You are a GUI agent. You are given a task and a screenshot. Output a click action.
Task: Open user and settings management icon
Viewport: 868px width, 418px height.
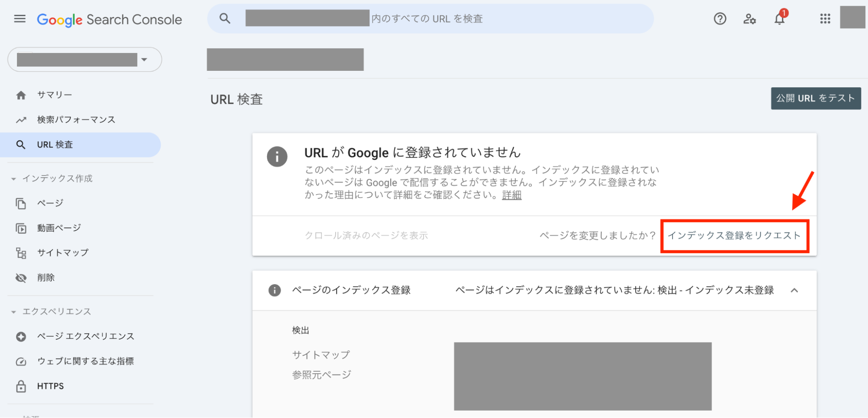[x=749, y=19]
